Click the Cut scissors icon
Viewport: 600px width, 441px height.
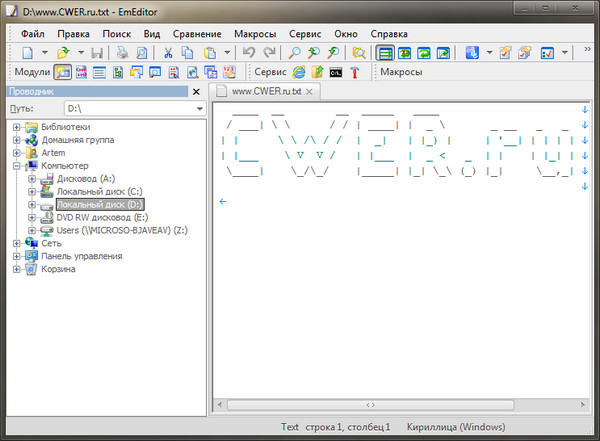click(169, 52)
